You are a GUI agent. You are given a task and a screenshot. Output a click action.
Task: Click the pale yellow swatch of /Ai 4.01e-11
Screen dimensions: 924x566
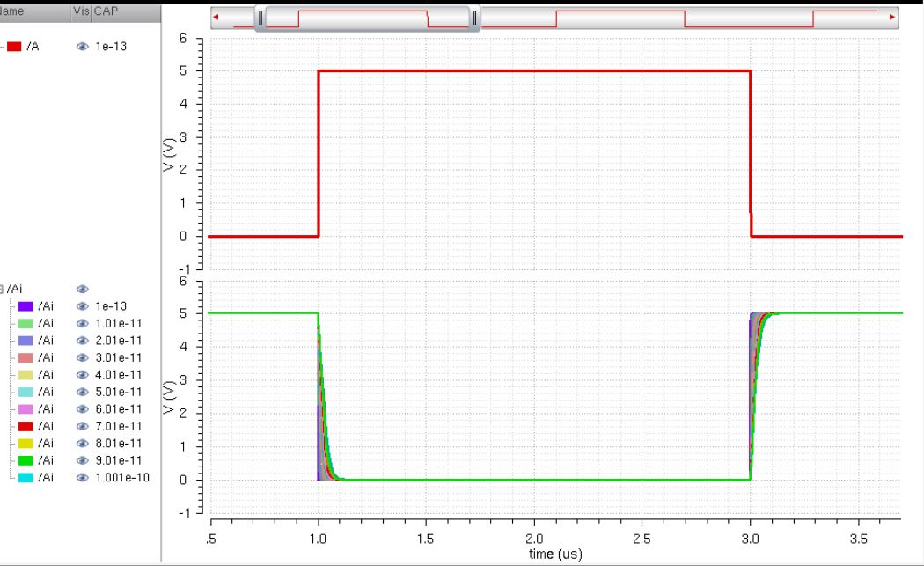(x=26, y=374)
